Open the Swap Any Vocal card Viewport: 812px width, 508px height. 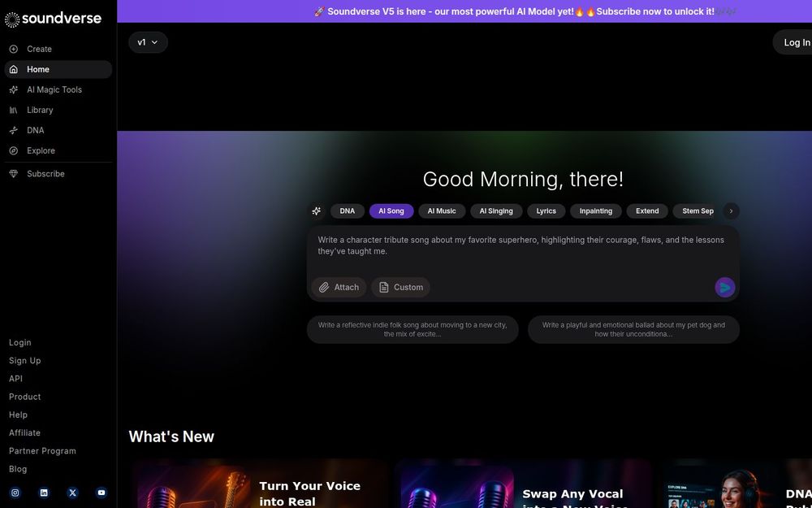point(522,484)
